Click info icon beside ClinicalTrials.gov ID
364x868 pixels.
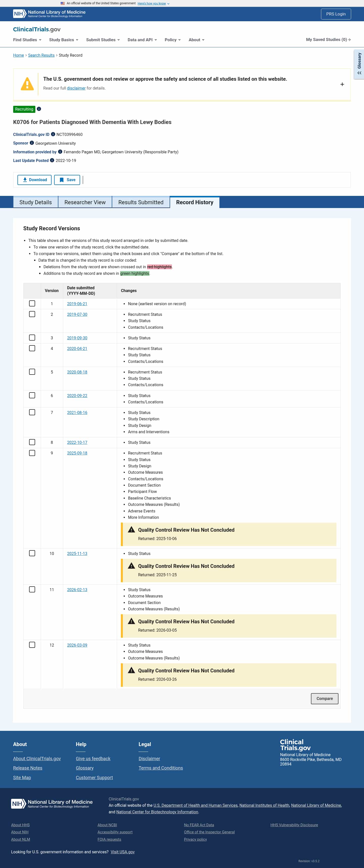click(x=53, y=134)
